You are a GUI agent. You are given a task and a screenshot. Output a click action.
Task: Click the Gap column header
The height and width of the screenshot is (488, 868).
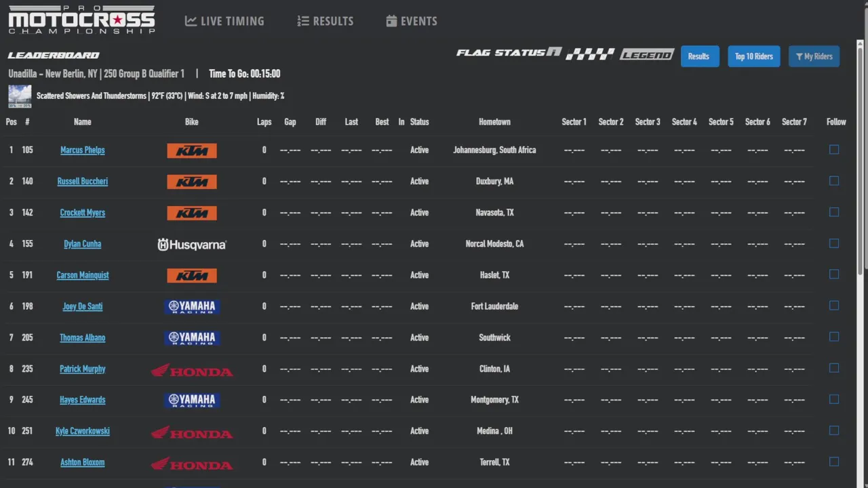[x=290, y=122]
